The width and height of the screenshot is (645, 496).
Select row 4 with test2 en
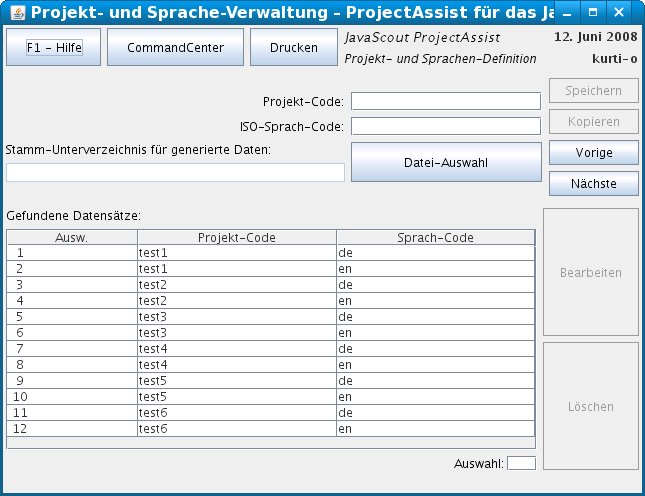click(x=237, y=300)
